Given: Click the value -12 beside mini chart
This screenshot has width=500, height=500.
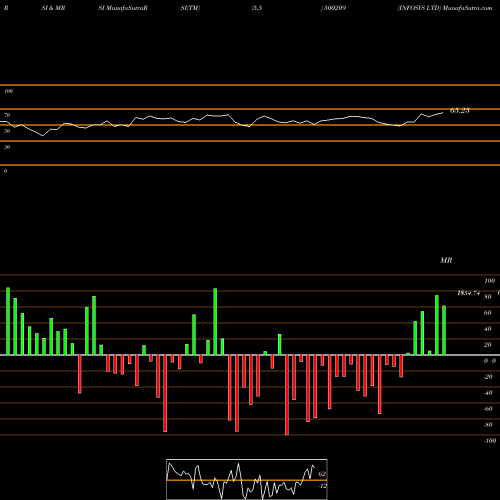Looking at the screenshot, I should click(x=322, y=486).
